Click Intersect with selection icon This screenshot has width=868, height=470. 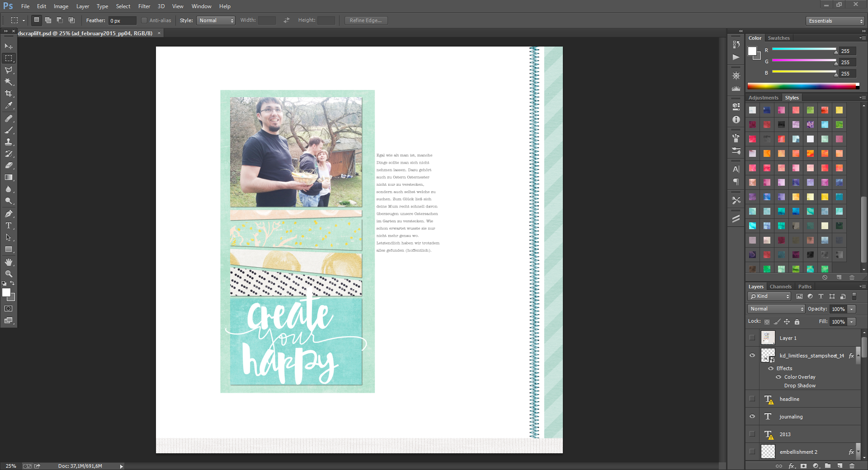71,20
